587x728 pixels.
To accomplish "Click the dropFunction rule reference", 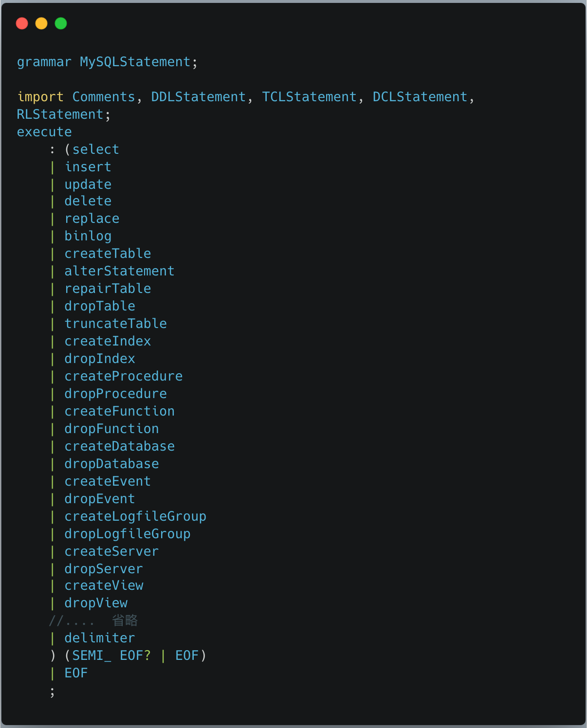I will click(x=111, y=429).
